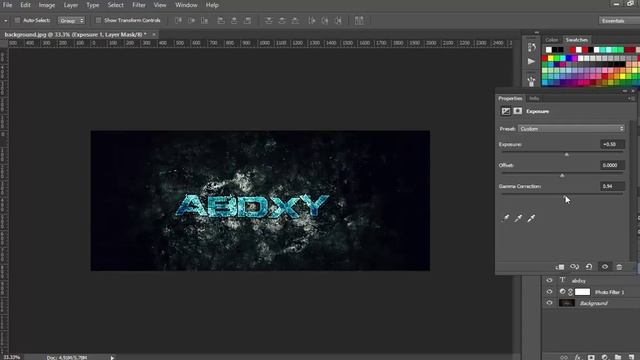Viewport: 640px width, 360px height.
Task: Open the Preset Custom dropdown
Action: pyautogui.click(x=571, y=129)
